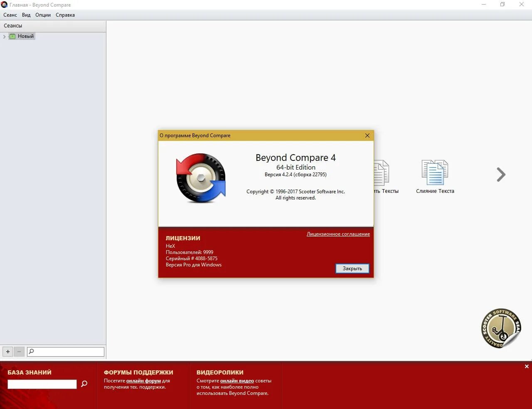Viewport: 532px width, 409px height.
Task: Click the sessions search magnifier icon
Action: point(31,352)
